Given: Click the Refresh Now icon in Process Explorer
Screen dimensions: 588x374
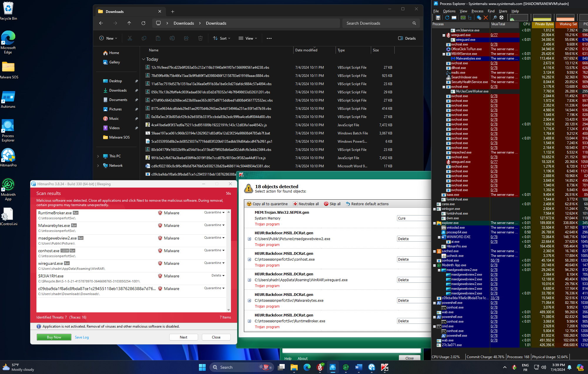Looking at the screenshot, I should [x=447, y=18].
